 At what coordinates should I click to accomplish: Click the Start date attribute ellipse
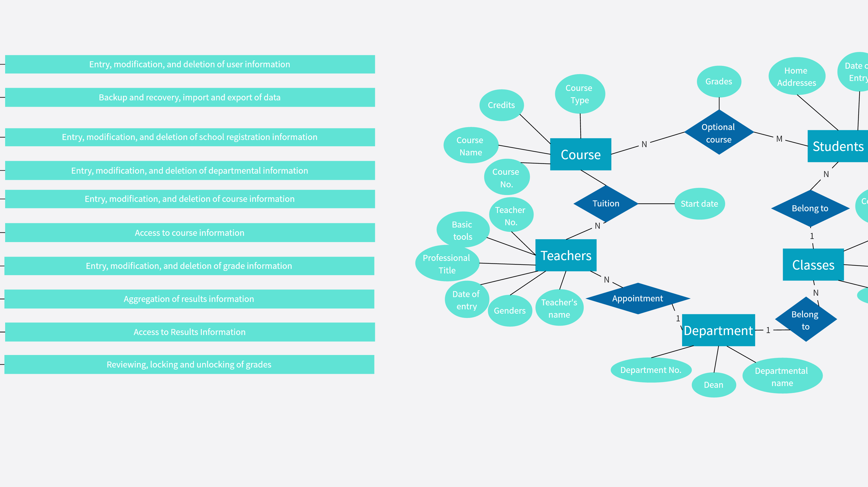click(699, 203)
